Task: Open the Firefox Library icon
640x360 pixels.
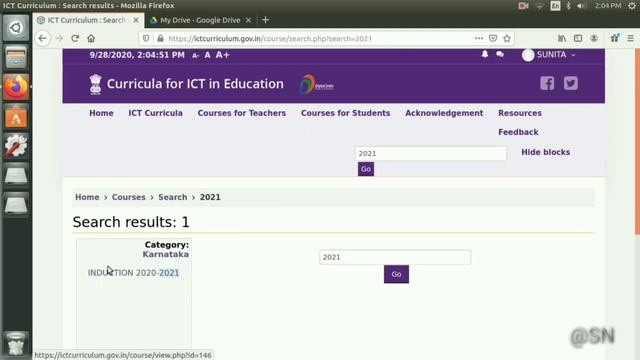Action: [x=562, y=38]
